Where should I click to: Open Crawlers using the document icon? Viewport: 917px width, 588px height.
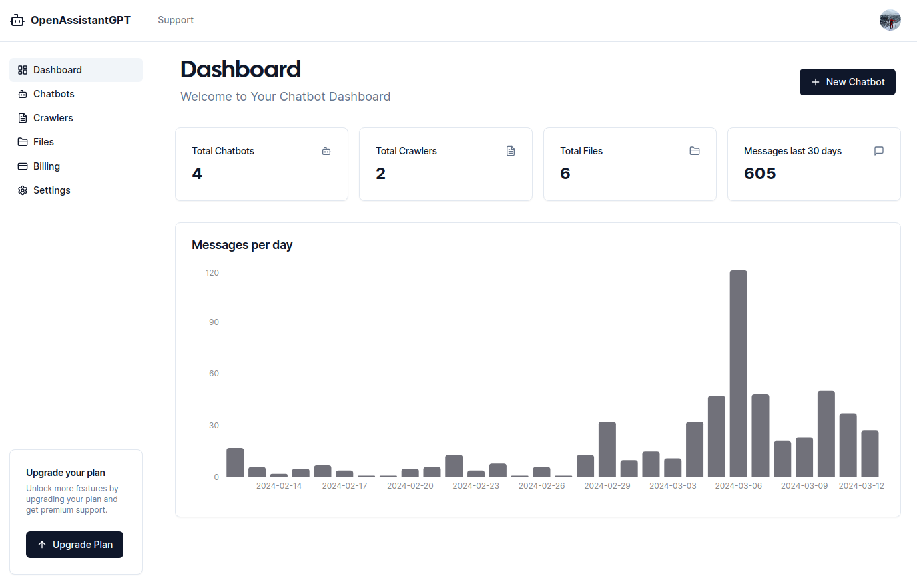pyautogui.click(x=22, y=117)
